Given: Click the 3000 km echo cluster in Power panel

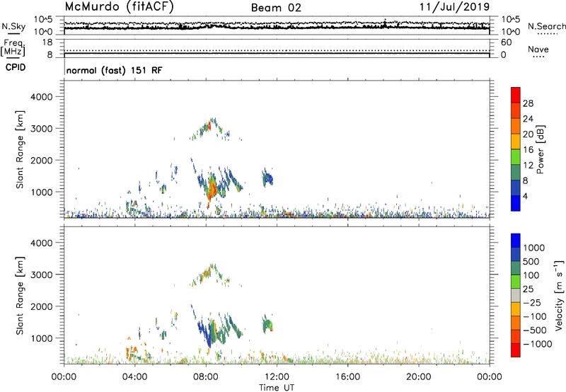Looking at the screenshot, I should tap(209, 129).
